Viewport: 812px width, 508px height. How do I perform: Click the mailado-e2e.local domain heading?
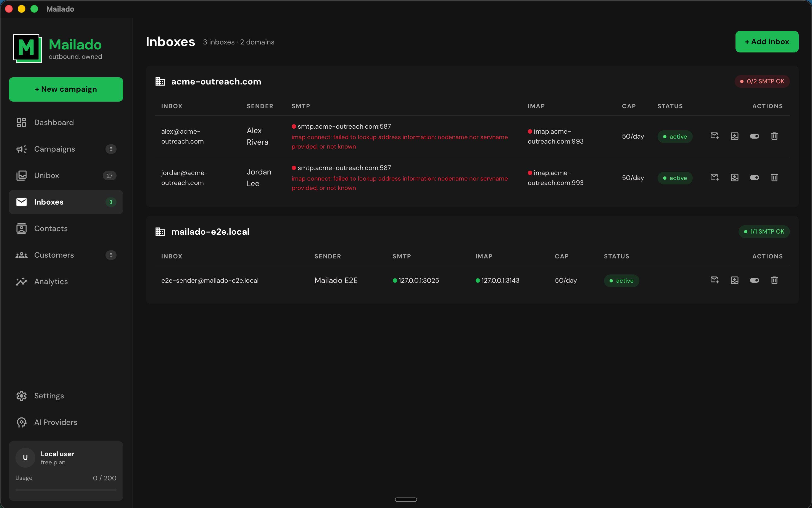coord(210,231)
